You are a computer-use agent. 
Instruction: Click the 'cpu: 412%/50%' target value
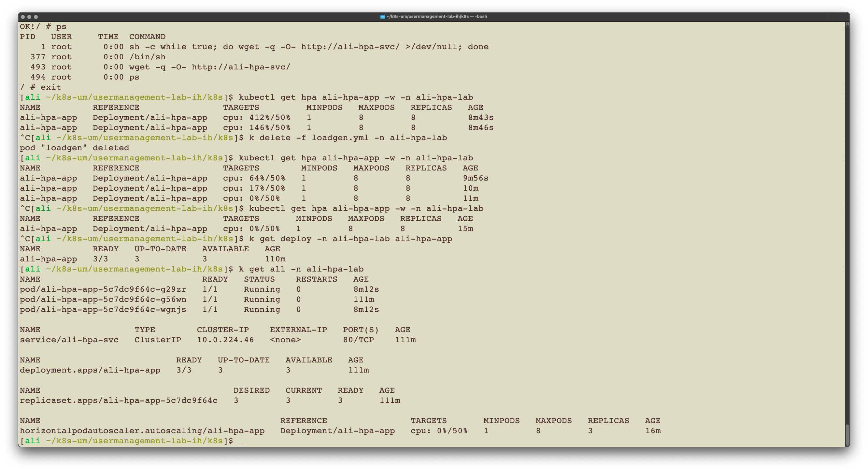click(256, 118)
